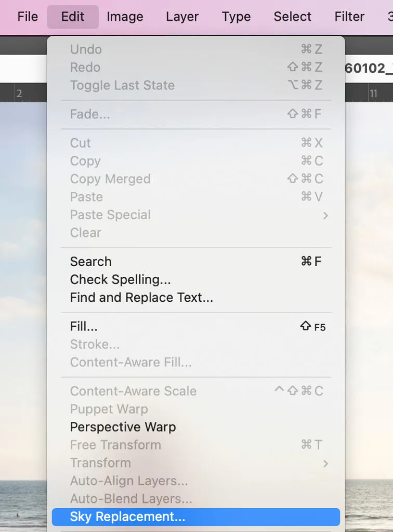Choose Sky Replacement from Edit menu
393x532 pixels.
point(127,517)
